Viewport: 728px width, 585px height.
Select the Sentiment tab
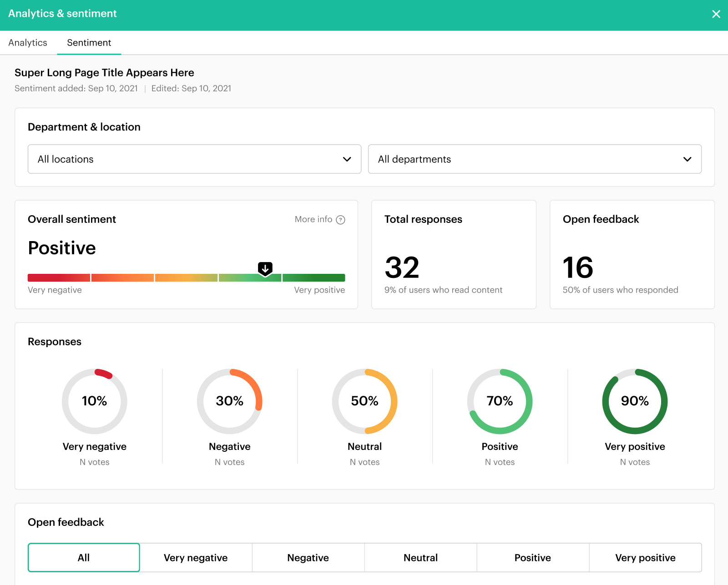pyautogui.click(x=89, y=43)
